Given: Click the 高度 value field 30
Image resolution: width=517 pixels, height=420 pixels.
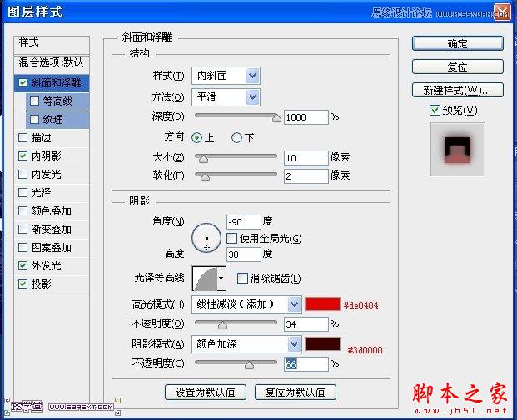Looking at the screenshot, I should pos(244,254).
